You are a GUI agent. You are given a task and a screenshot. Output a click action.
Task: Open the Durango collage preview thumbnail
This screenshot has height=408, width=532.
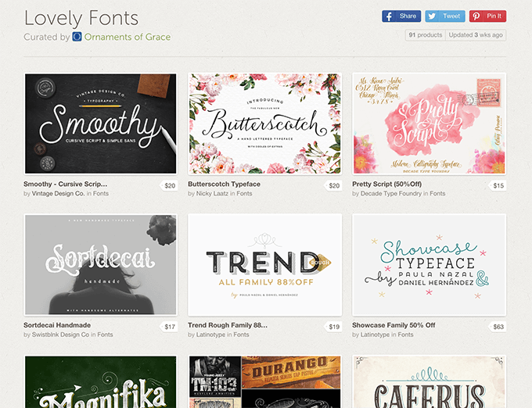[264, 381]
